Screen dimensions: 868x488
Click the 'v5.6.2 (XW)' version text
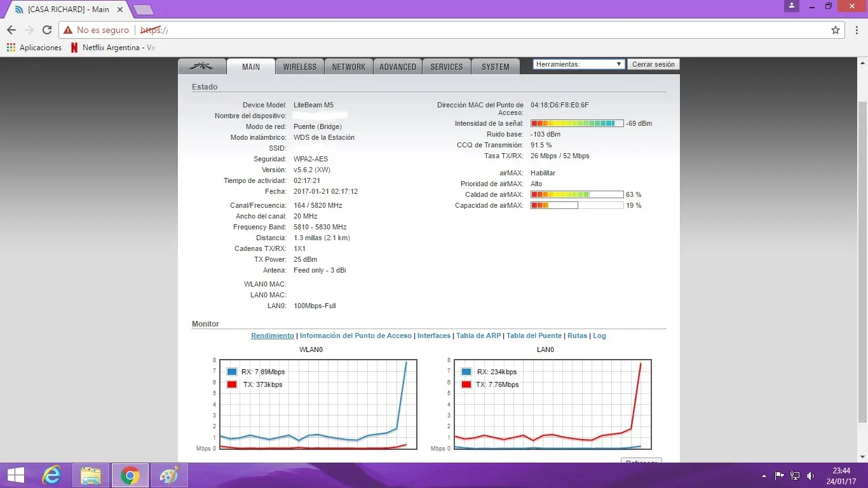(x=312, y=170)
